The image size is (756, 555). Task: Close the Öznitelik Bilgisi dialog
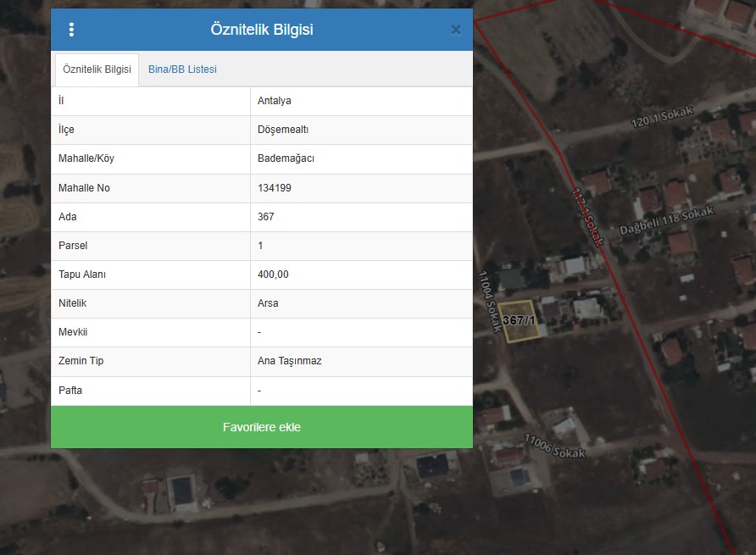455,30
